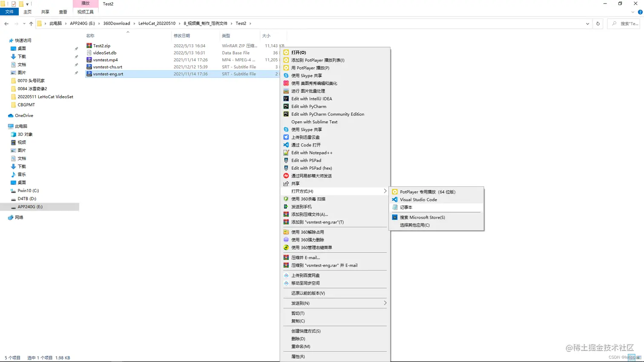Click the PyCharm Community Edition icon
This screenshot has height=362, width=644.
[x=286, y=114]
